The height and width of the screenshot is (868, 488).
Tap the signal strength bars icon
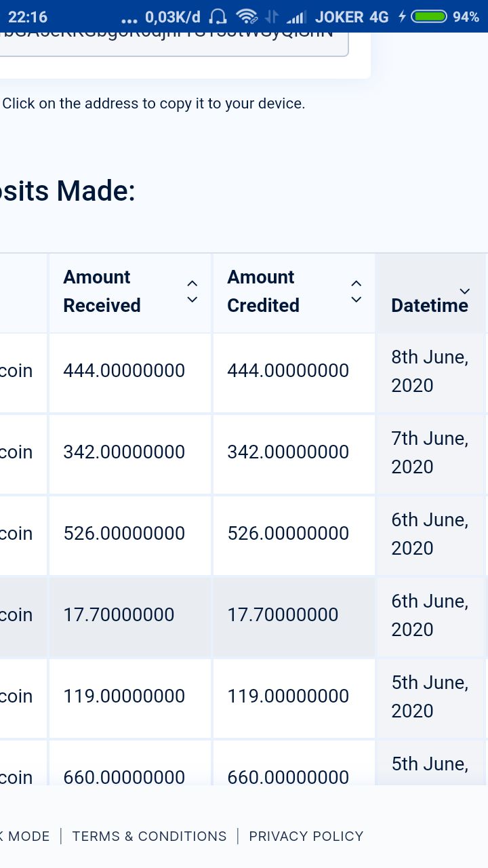pyautogui.click(x=297, y=17)
